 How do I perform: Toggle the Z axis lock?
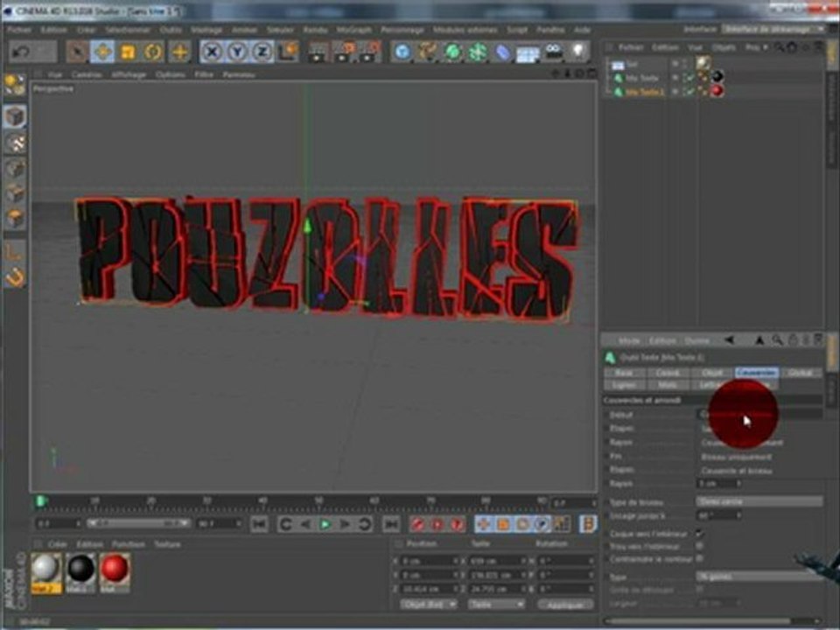pyautogui.click(x=262, y=52)
